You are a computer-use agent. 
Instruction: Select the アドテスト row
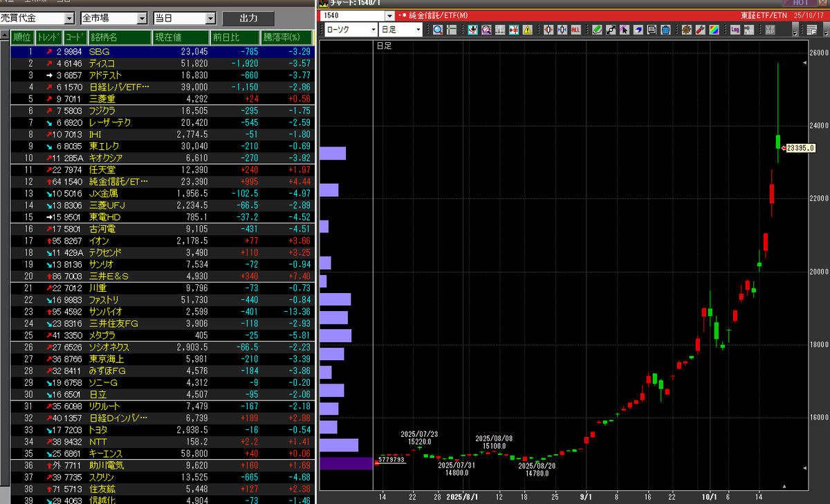(162, 75)
